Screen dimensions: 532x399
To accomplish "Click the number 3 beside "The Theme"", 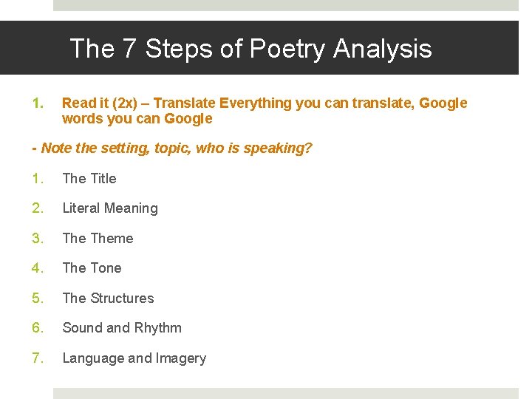I will [x=38, y=238].
